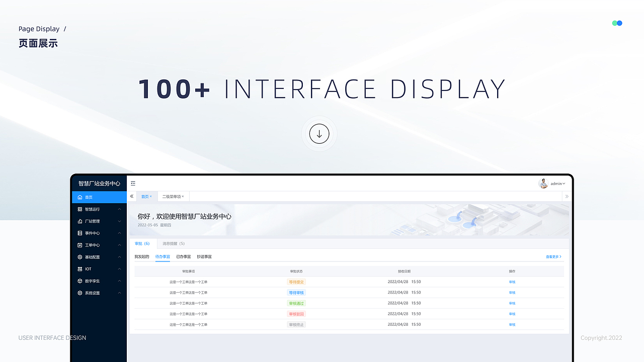Click the 系统设置 gear icon
The image size is (644, 362).
[80, 293]
